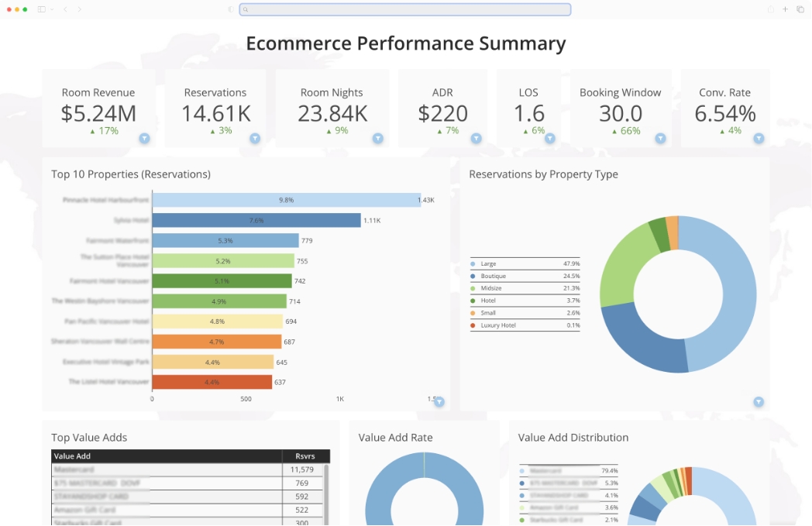Share the current page
The height and width of the screenshot is (526, 812).
tap(771, 9)
